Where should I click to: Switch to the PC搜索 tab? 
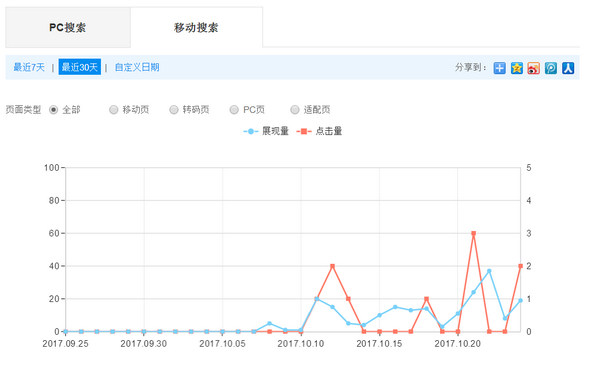click(68, 28)
